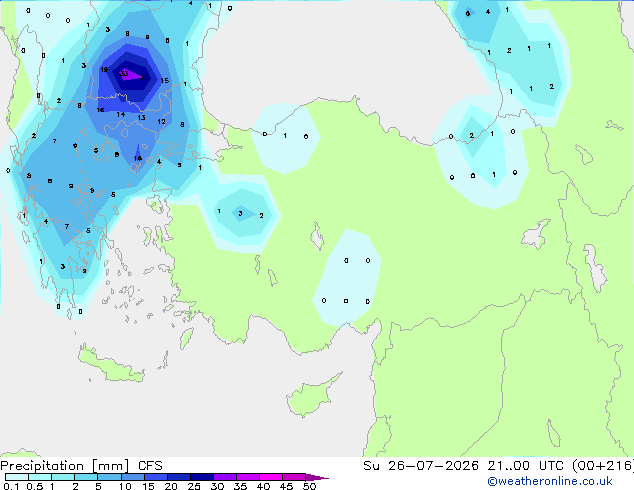Select the 15 mm legend color swatch

(156, 477)
